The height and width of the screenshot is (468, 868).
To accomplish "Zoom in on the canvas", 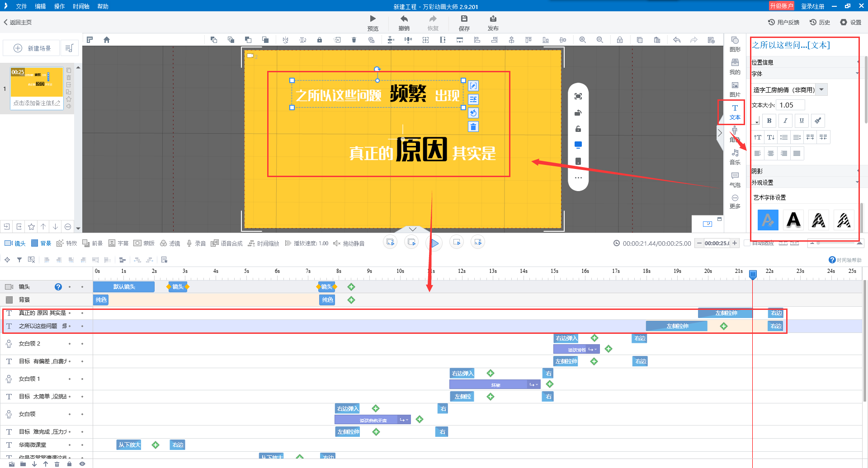I will (583, 40).
